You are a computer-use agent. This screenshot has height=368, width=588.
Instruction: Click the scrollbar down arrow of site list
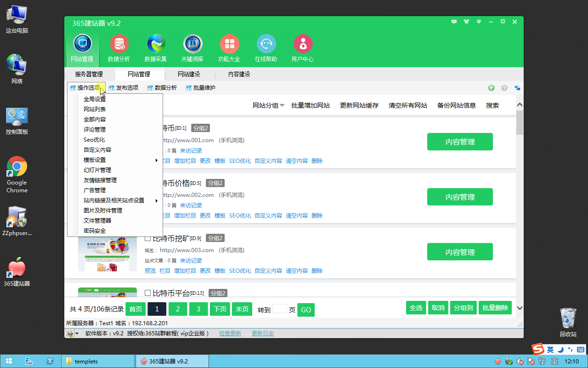click(x=520, y=308)
